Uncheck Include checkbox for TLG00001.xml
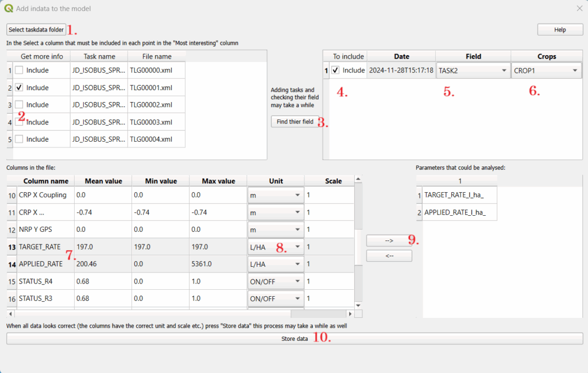The height and width of the screenshot is (373, 588). (x=20, y=88)
